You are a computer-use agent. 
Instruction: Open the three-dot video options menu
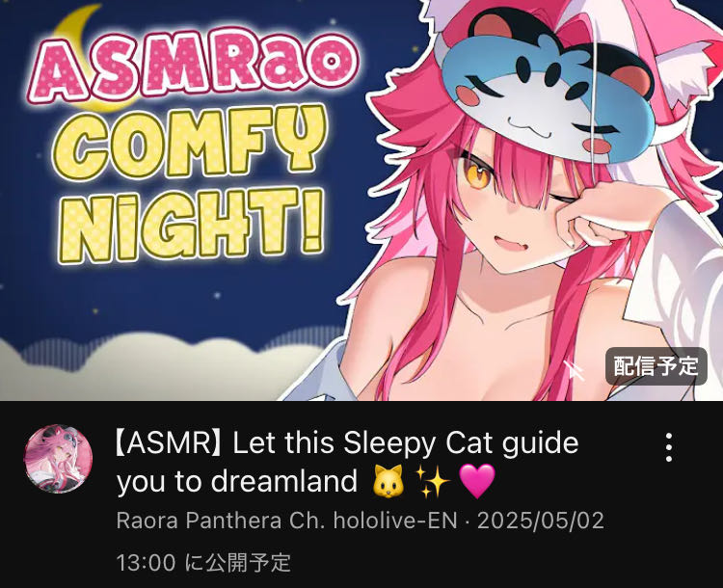pyautogui.click(x=669, y=447)
